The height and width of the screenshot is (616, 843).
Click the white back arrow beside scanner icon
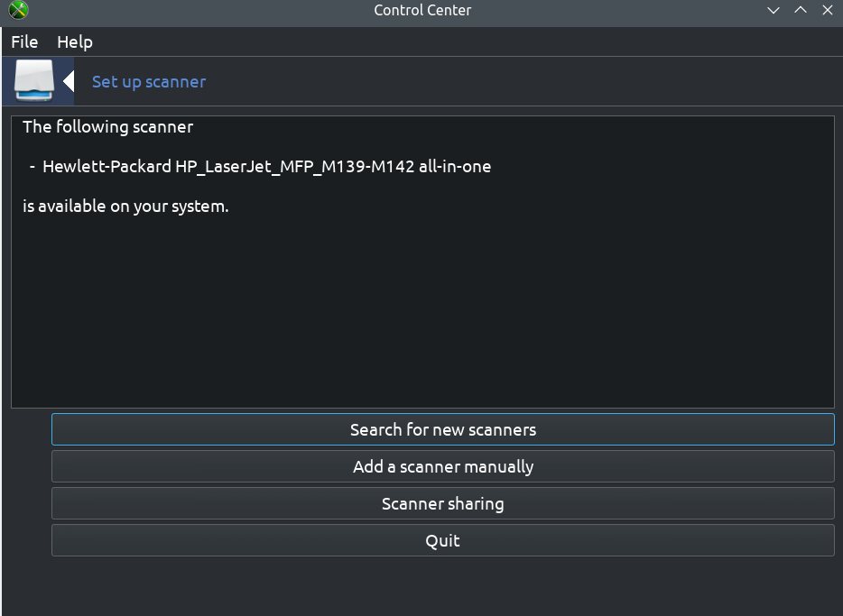click(x=69, y=82)
